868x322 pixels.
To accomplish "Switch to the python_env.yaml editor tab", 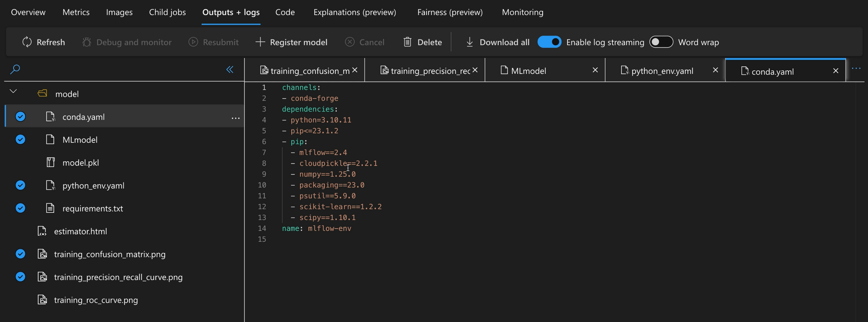I will 662,71.
